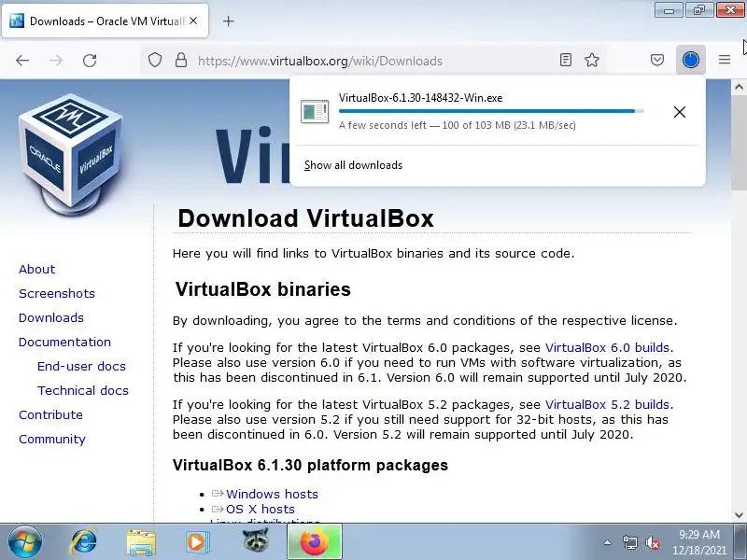Open the tracking protection shield icon
Viewport: 747px width, 560px height.
155,61
